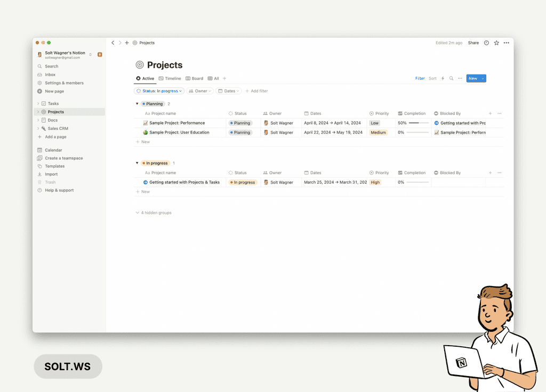Image resolution: width=546 pixels, height=392 pixels.
Task: Switch to the Timeline view
Action: pyautogui.click(x=170, y=78)
